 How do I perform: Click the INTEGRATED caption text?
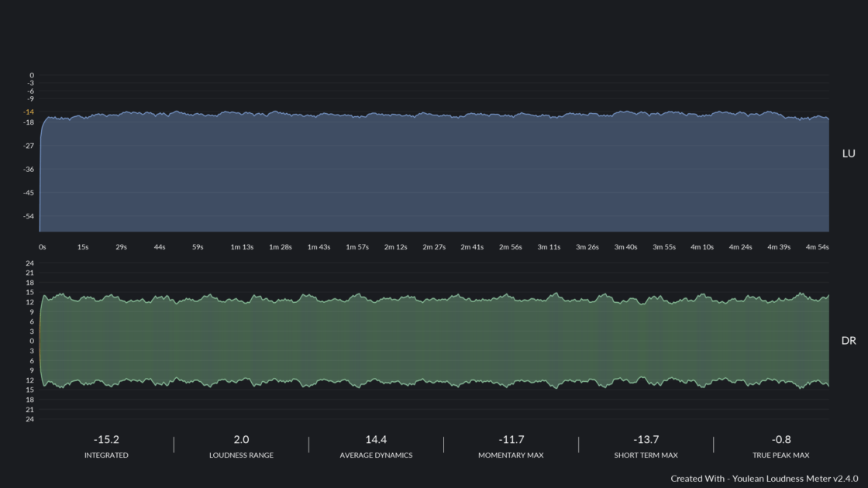click(x=106, y=455)
